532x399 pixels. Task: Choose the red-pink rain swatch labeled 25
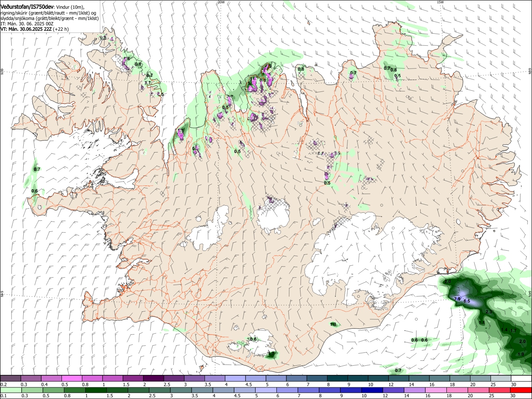coord(500,390)
